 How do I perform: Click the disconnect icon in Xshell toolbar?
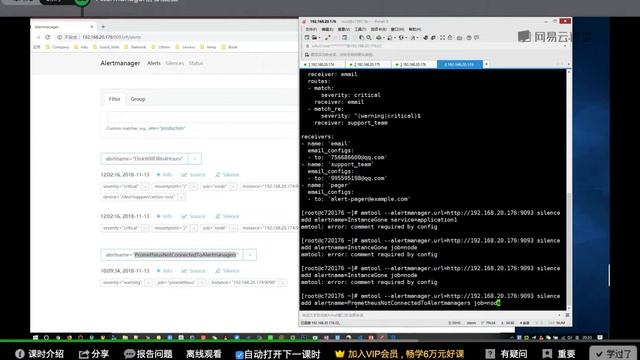point(327,38)
